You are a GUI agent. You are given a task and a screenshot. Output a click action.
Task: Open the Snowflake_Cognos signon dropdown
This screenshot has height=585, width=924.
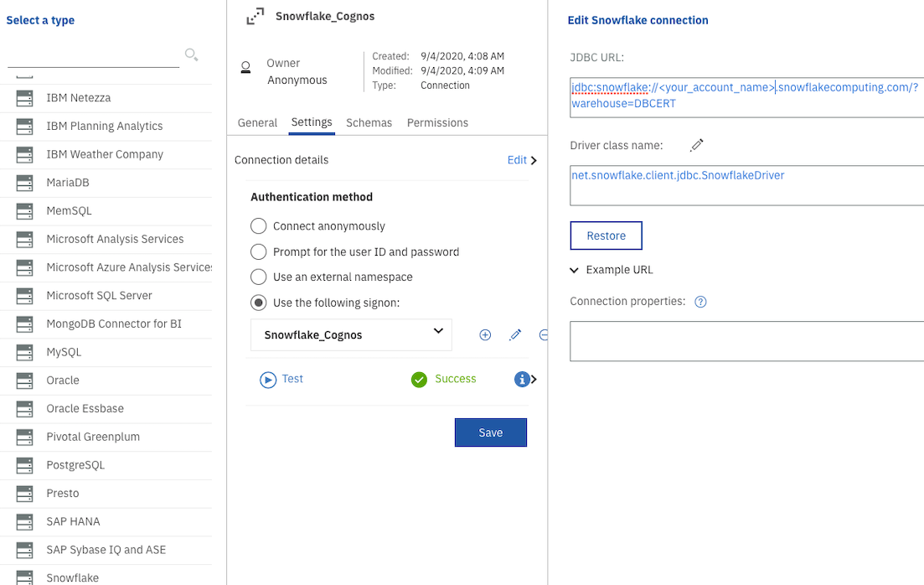(351, 335)
